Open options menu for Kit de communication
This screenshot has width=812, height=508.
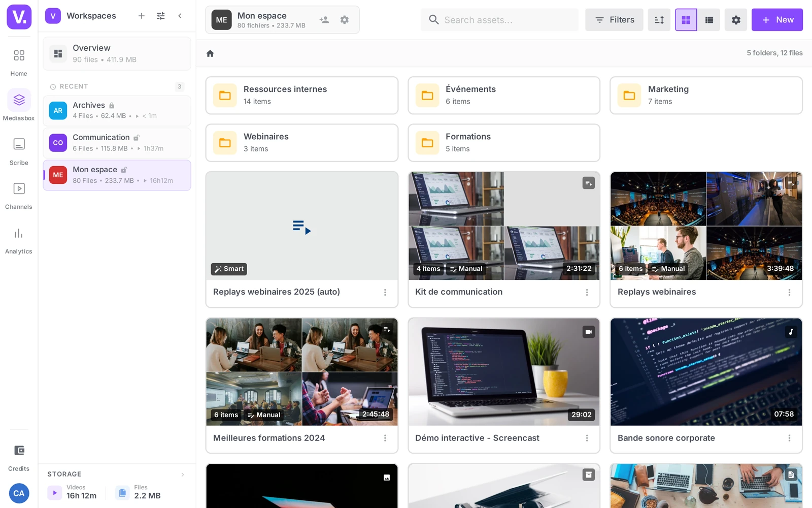click(587, 292)
